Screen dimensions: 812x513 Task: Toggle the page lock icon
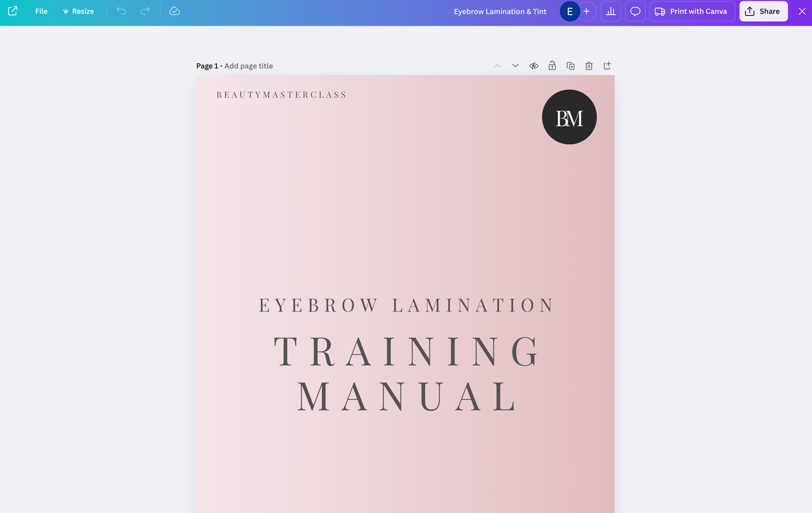[x=552, y=66]
